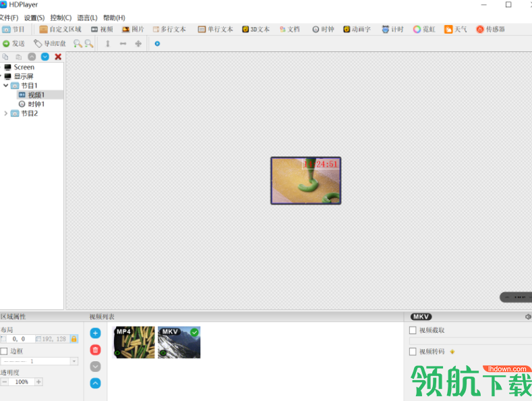Click 导出U盘 export to USB
This screenshot has height=401, width=532.
coord(49,43)
